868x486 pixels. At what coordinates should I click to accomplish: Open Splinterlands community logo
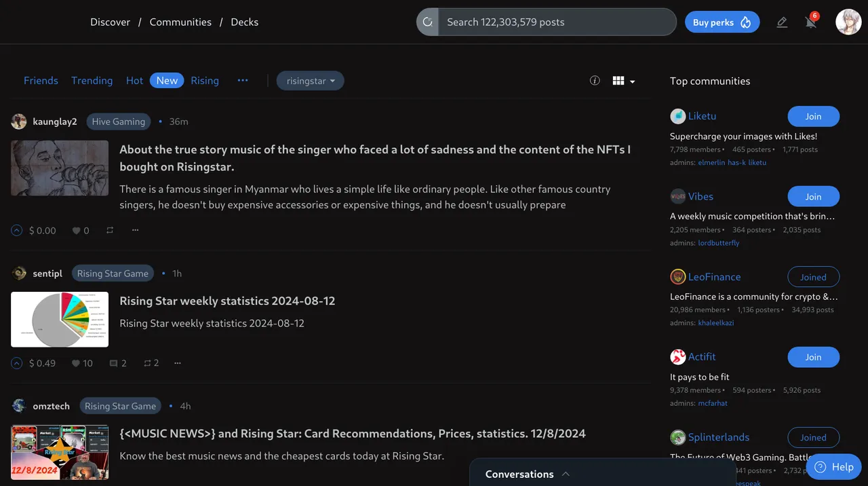tap(677, 437)
